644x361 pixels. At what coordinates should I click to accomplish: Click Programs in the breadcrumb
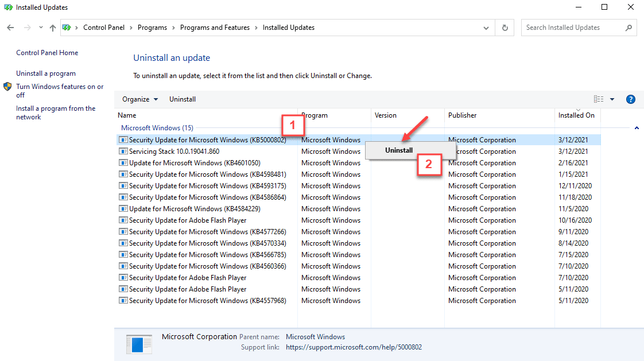click(x=152, y=28)
